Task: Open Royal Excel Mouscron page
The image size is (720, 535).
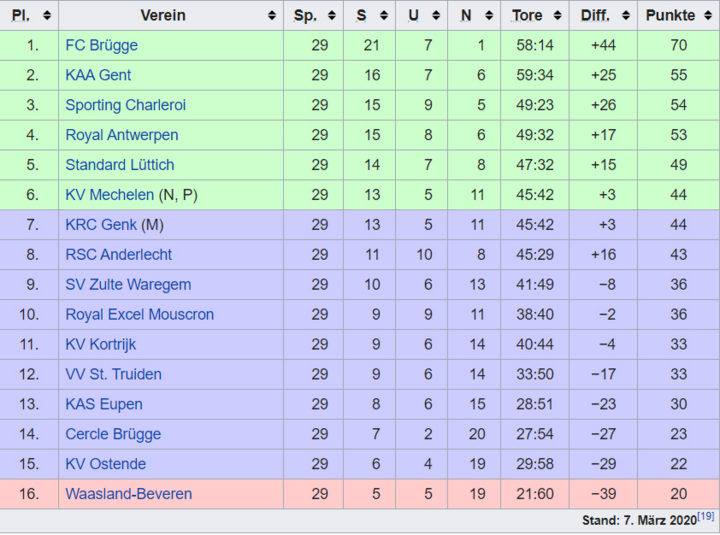Action: point(140,315)
